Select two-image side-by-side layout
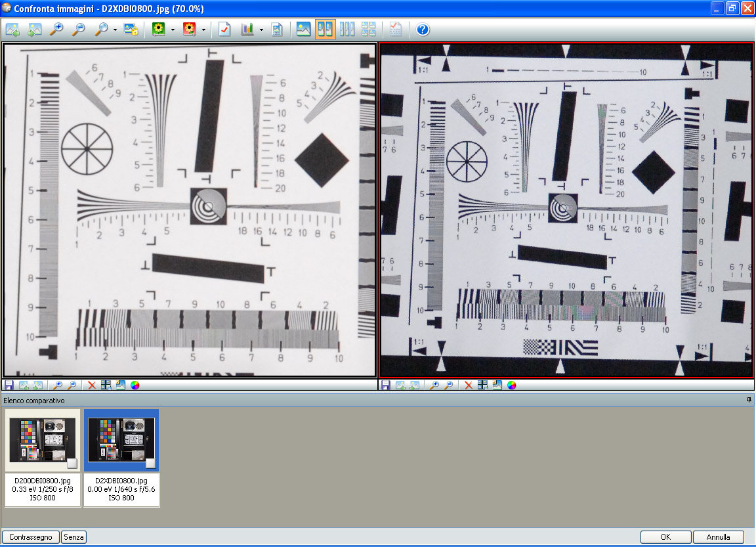This screenshot has height=547, width=756. tap(325, 30)
